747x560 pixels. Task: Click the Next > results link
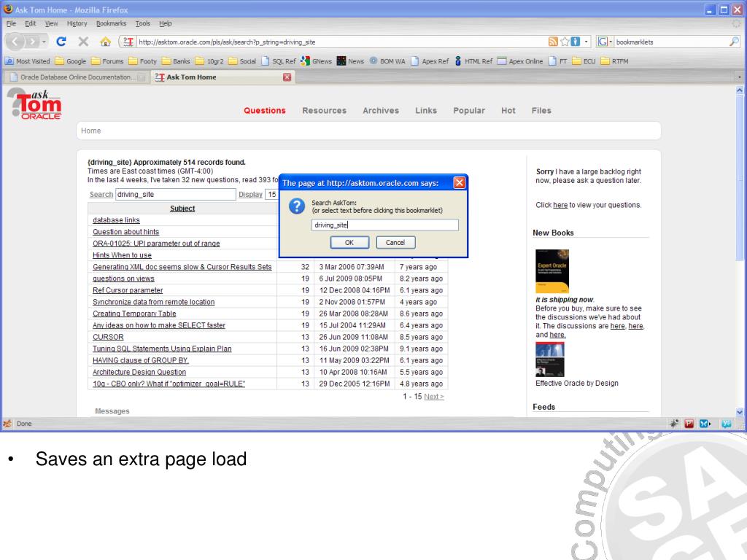(434, 396)
